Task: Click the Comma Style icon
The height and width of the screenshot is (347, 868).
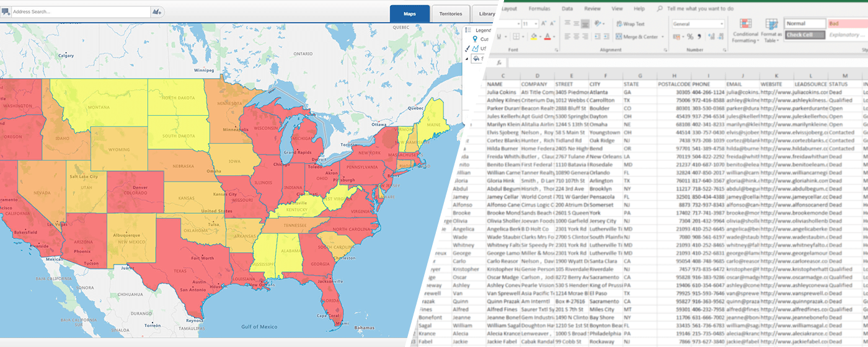Action: [699, 37]
